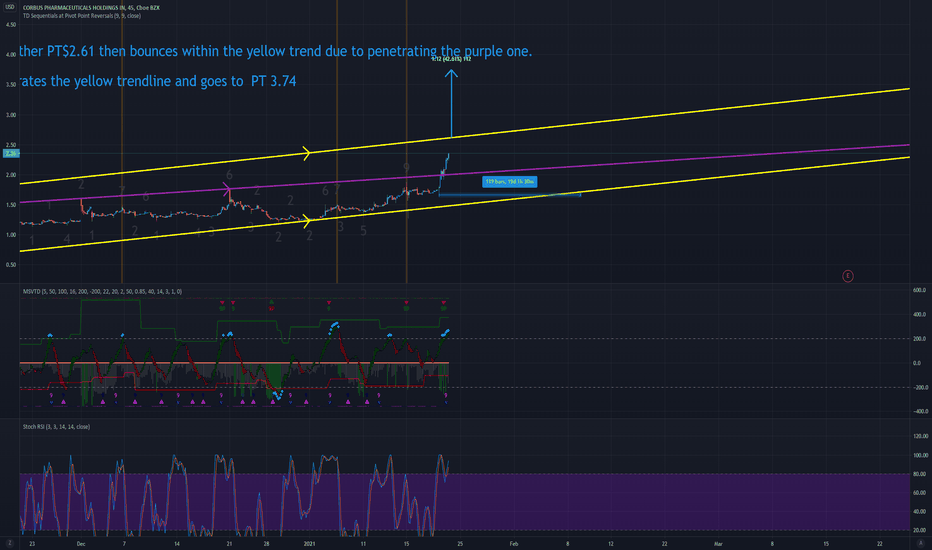The width and height of the screenshot is (932, 550).
Task: Select the Stoch RSI indicator legend
Action: coord(56,427)
